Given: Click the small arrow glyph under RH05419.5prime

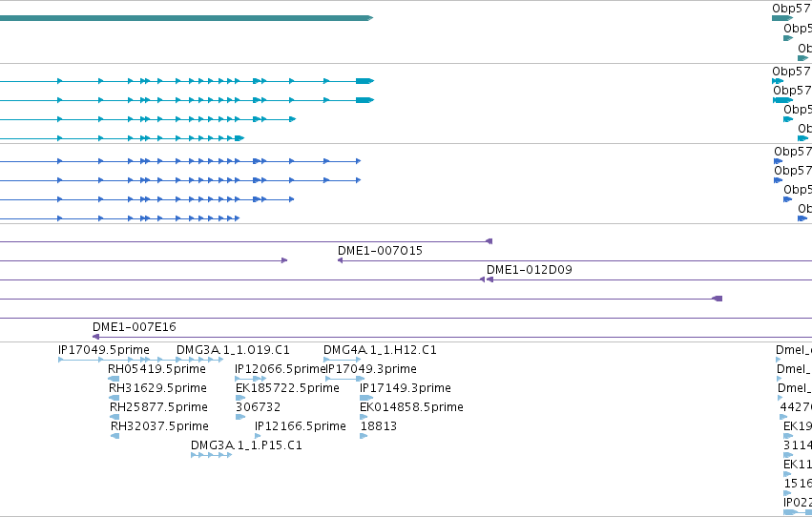Looking at the screenshot, I should tap(114, 379).
